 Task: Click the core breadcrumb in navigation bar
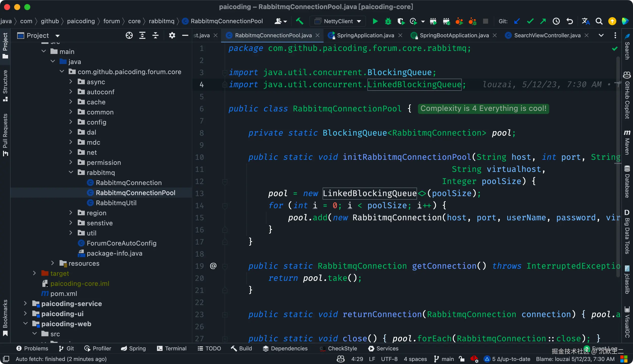tap(134, 21)
